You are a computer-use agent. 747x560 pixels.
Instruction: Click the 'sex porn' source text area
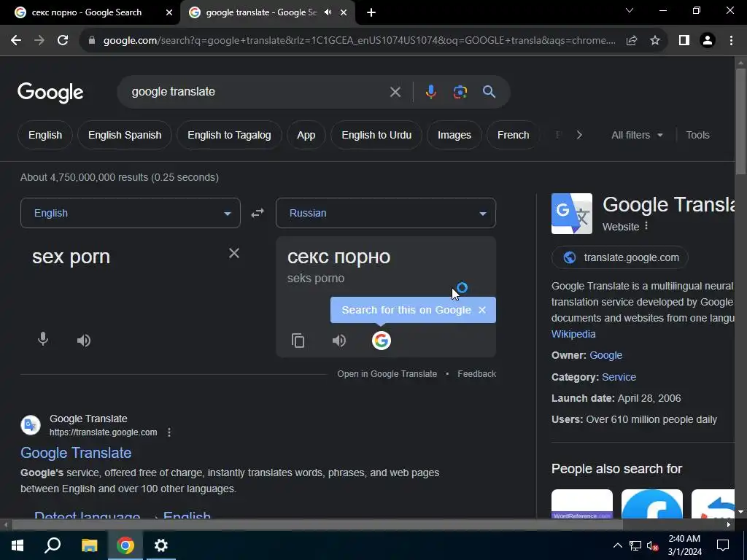71,257
